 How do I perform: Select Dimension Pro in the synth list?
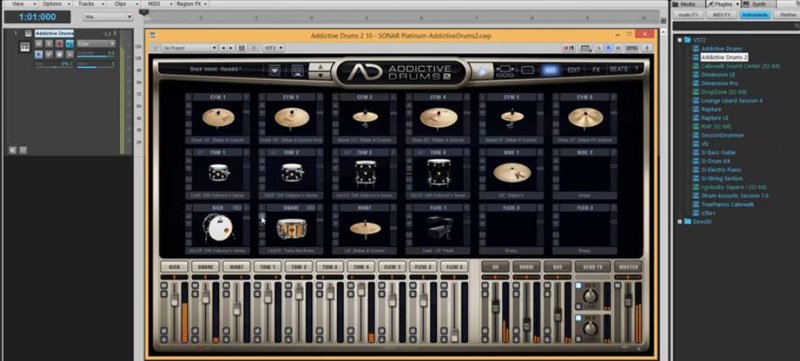719,83
